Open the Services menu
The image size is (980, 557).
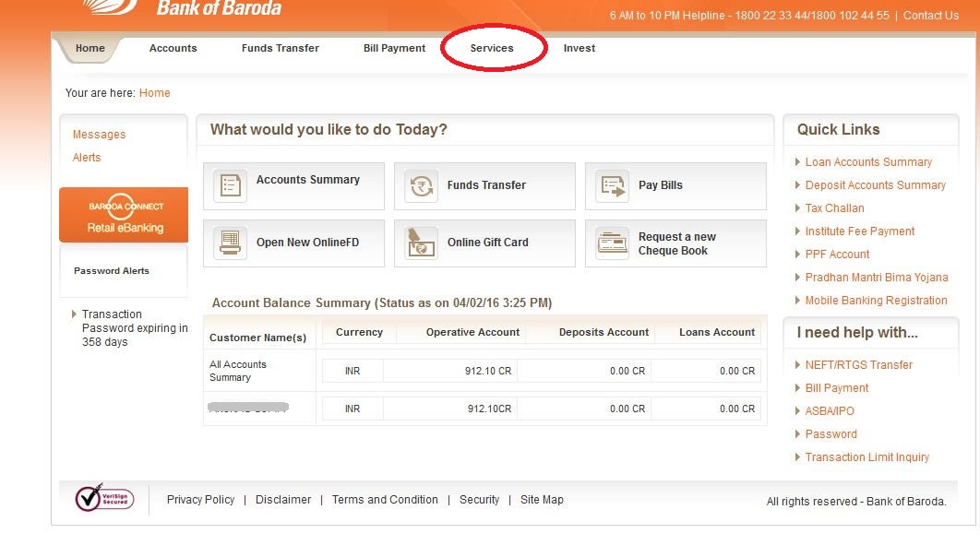(x=492, y=48)
